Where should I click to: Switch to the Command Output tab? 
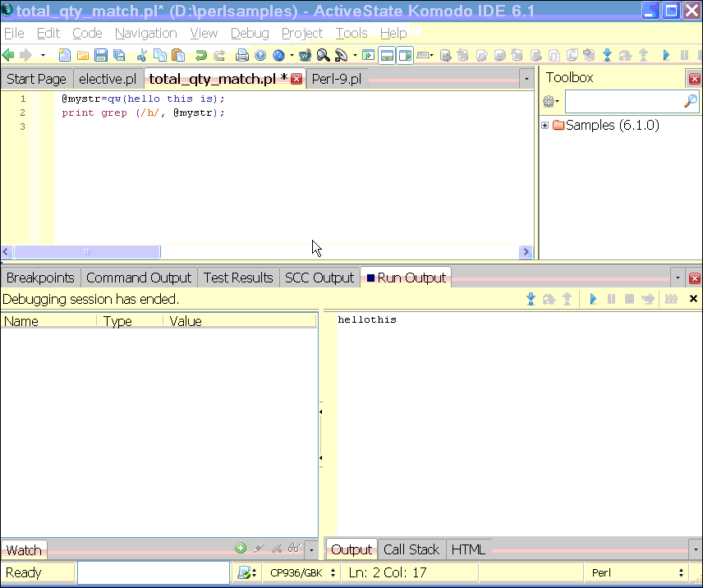(x=139, y=278)
